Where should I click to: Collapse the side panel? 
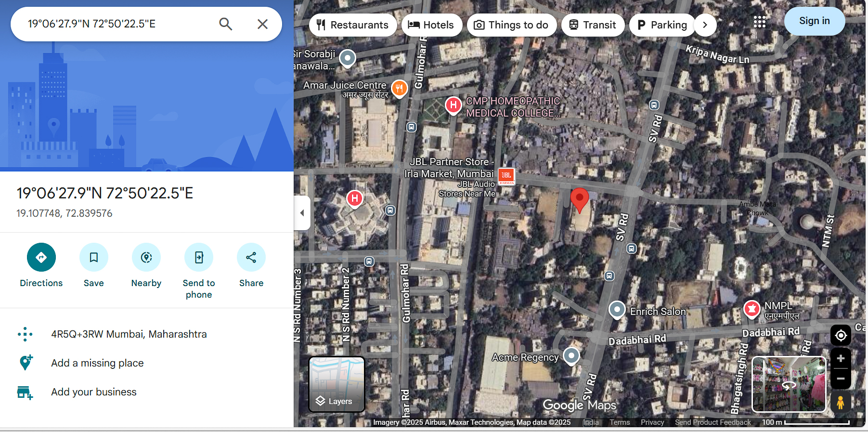302,213
